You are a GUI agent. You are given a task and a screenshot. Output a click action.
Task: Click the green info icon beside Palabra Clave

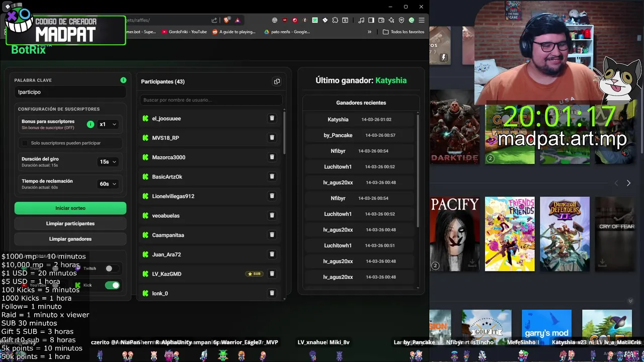[x=123, y=80]
